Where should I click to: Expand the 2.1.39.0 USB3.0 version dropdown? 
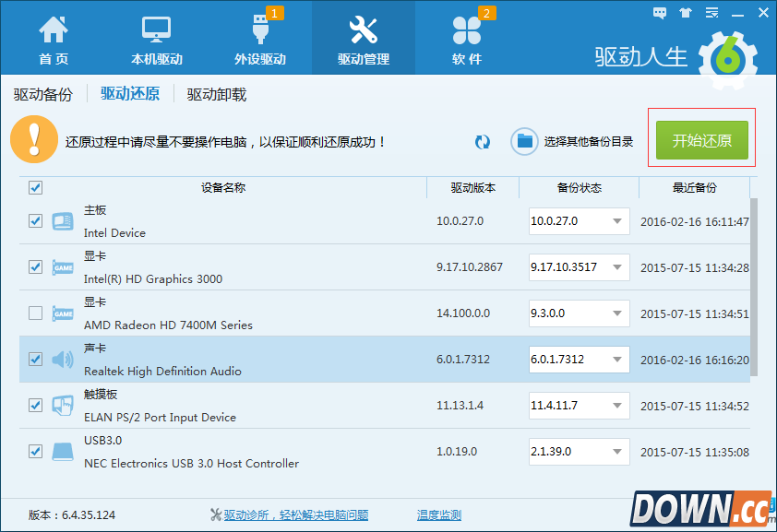pos(616,452)
